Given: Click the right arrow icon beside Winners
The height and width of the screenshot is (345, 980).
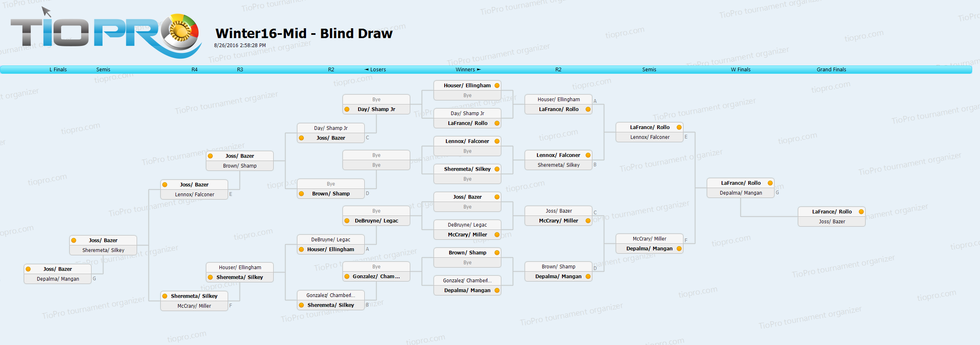Looking at the screenshot, I should (479, 70).
